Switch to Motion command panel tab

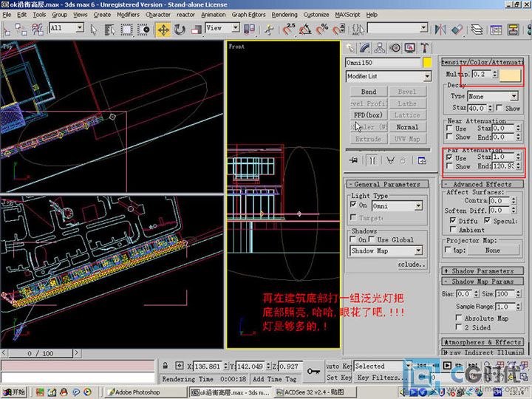pos(395,48)
